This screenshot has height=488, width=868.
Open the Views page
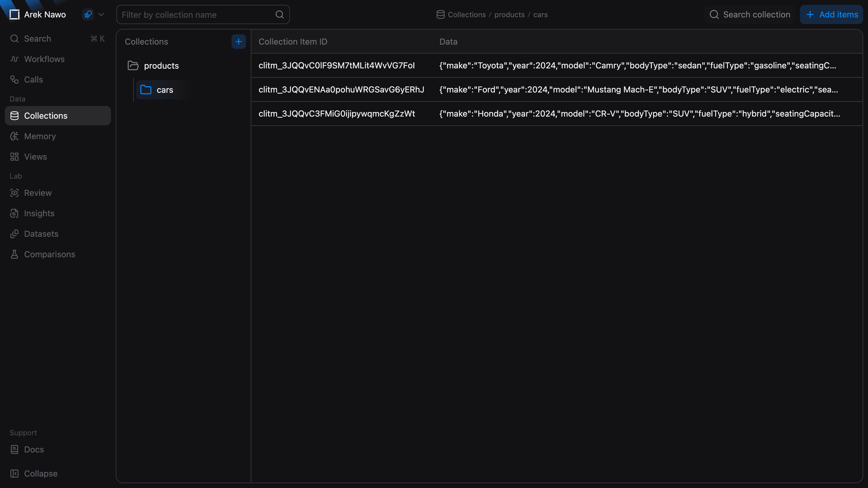[x=58, y=157]
